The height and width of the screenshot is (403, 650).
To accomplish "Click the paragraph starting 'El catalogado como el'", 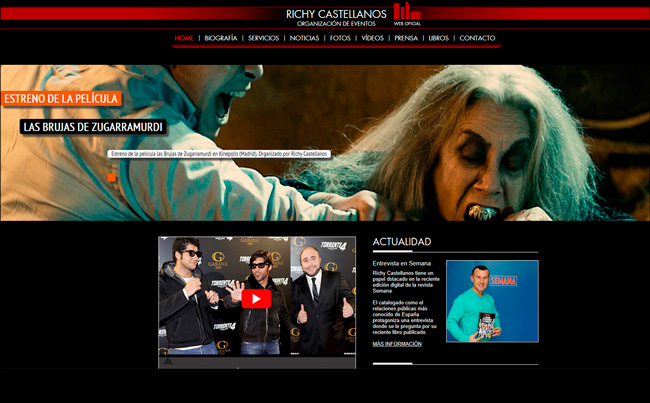I will (405, 317).
